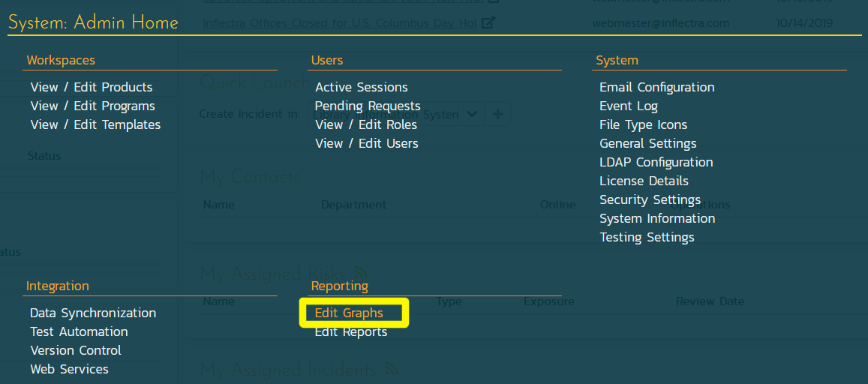View Pending Requests
This screenshot has height=384, width=868.
click(367, 106)
